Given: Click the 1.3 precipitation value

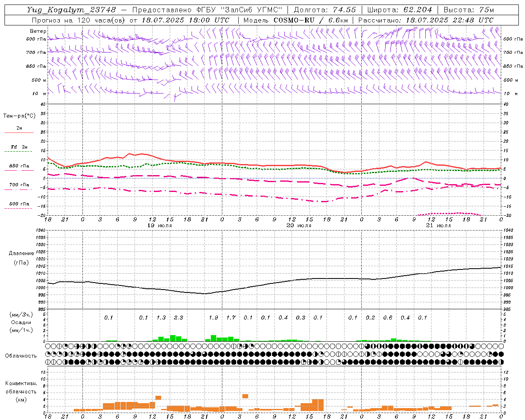Looking at the screenshot, I should tap(161, 318).
